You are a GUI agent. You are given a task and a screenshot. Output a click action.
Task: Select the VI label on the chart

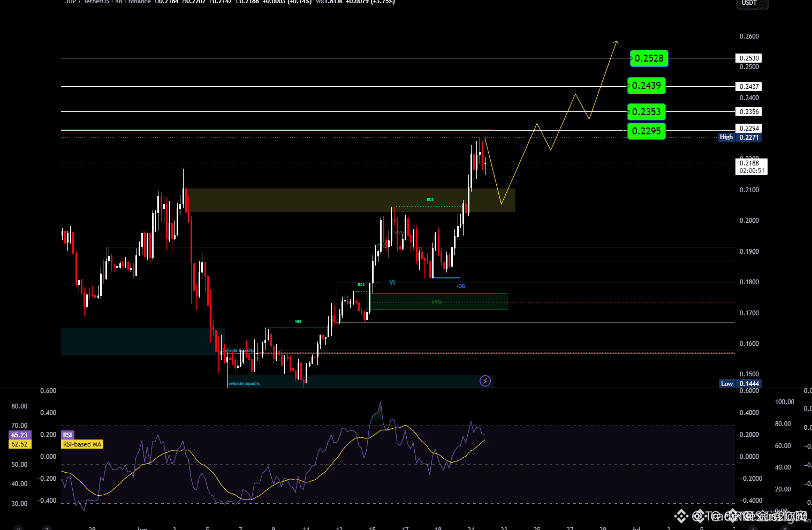tap(392, 283)
